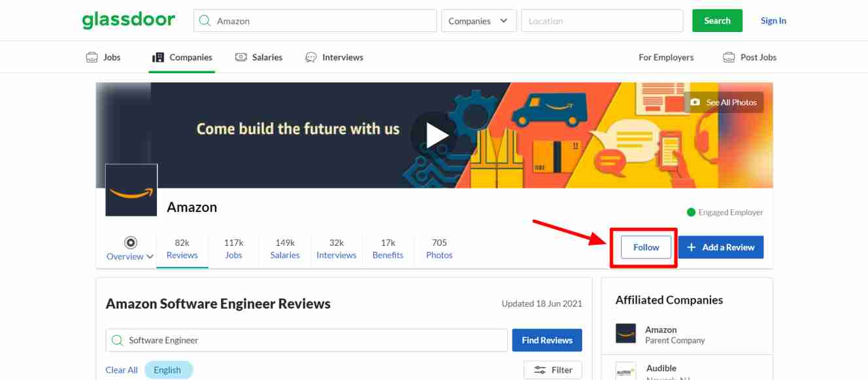Open the Interviews navigation tab
This screenshot has width=868, height=380.
pos(334,58)
